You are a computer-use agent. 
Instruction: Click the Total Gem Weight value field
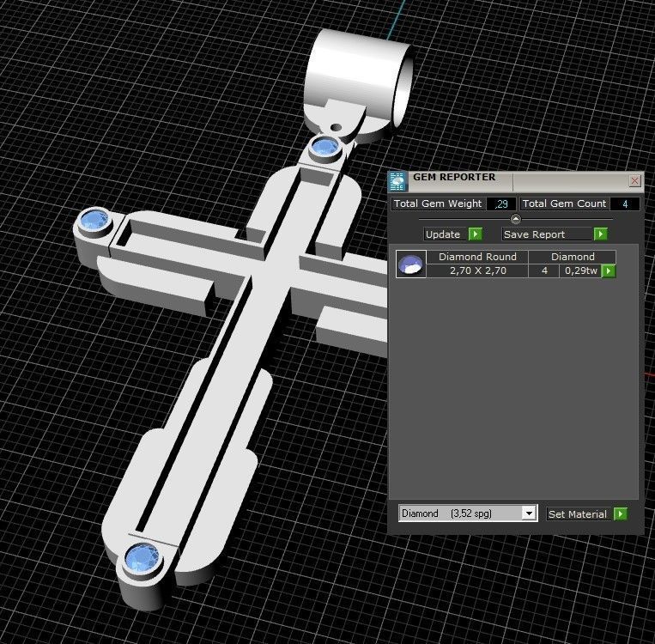(x=500, y=204)
